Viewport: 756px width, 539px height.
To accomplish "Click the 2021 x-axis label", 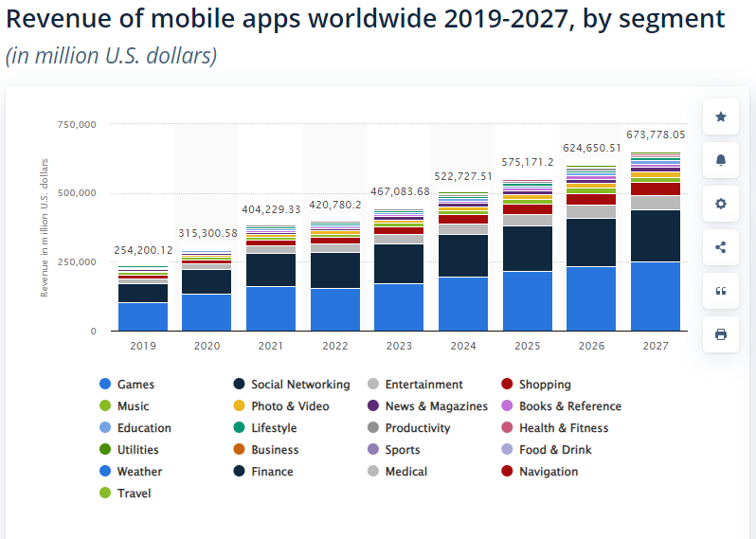I will pyautogui.click(x=271, y=346).
